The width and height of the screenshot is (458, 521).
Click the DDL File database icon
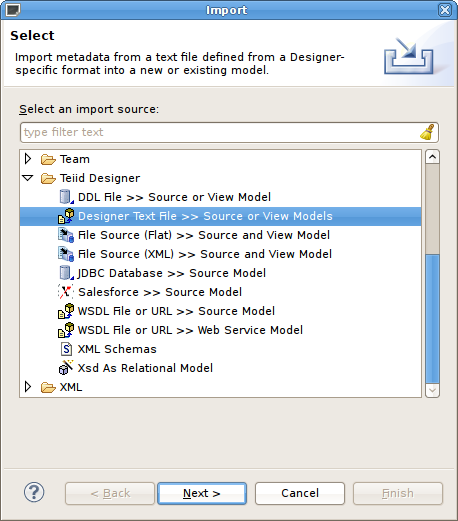[66, 197]
